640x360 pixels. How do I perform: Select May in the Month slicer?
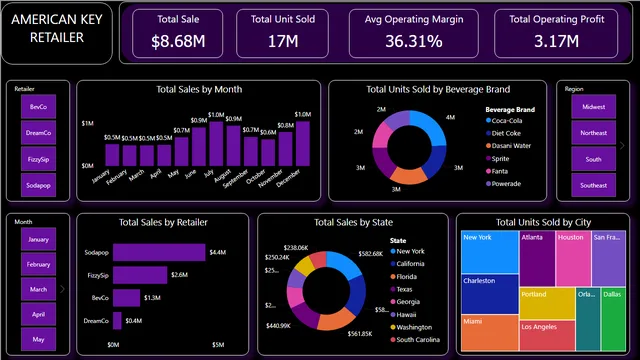(x=38, y=339)
